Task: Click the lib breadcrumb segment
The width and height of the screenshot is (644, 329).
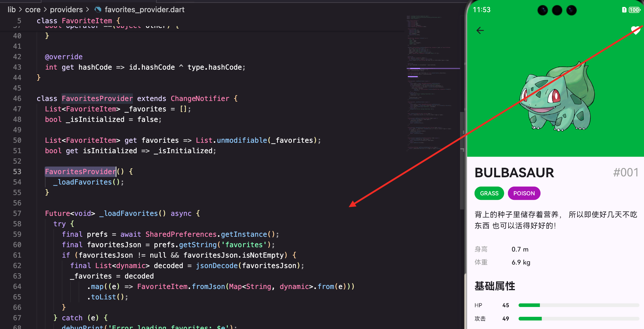Action: [x=12, y=10]
